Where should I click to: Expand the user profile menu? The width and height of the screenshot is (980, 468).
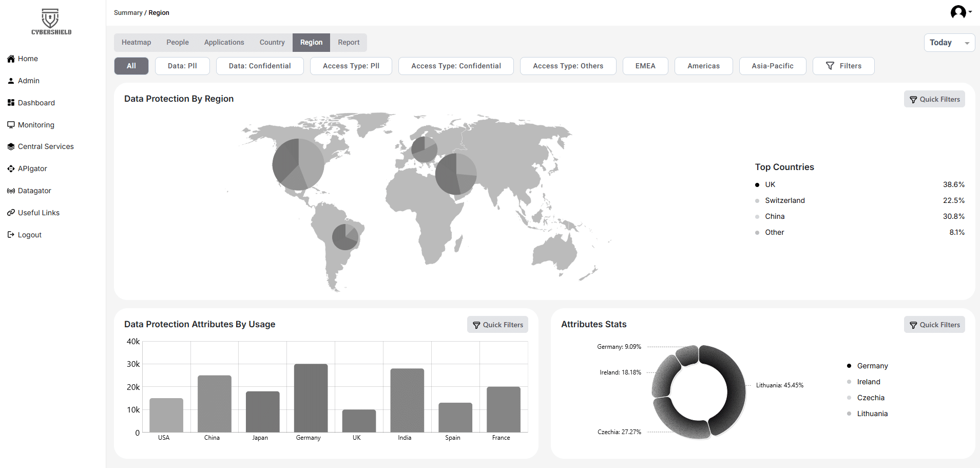tap(960, 12)
